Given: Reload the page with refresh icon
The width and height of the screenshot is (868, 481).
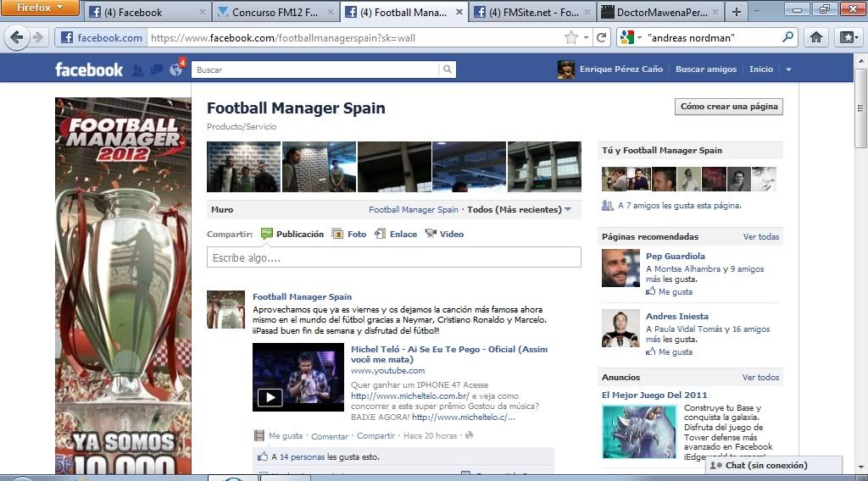Looking at the screenshot, I should 601,37.
